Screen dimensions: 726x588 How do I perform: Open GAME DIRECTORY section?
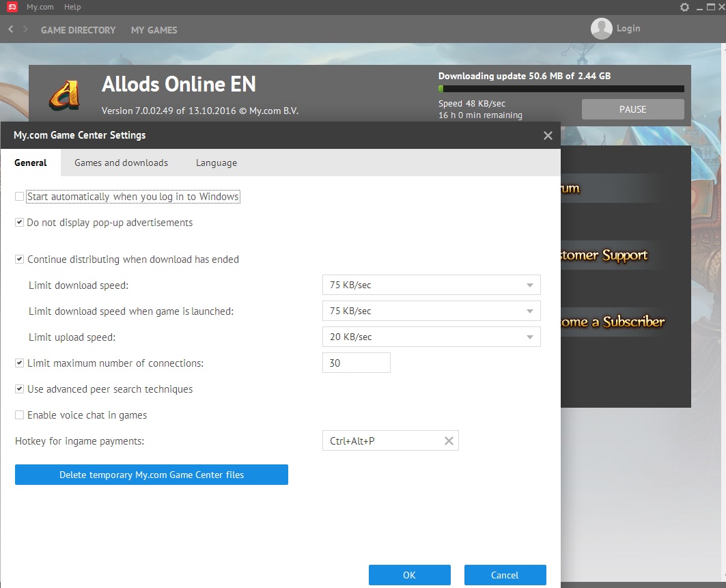coord(79,30)
